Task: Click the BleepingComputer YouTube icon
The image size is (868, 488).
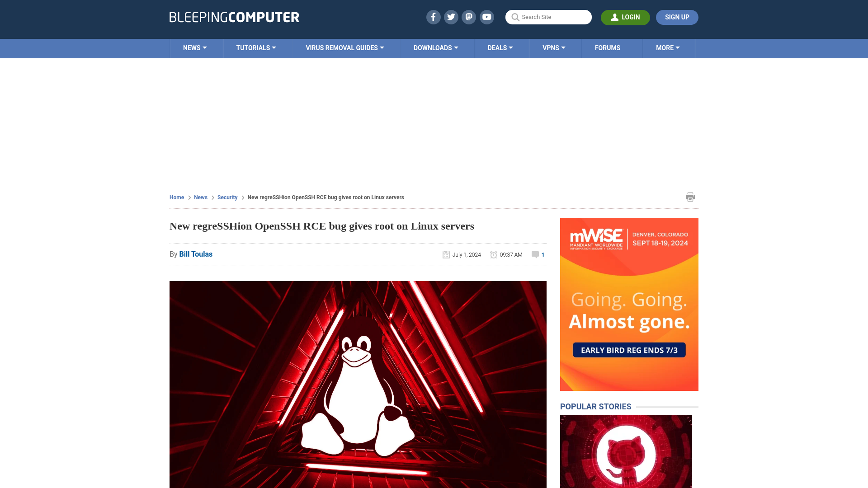Action: 486,17
